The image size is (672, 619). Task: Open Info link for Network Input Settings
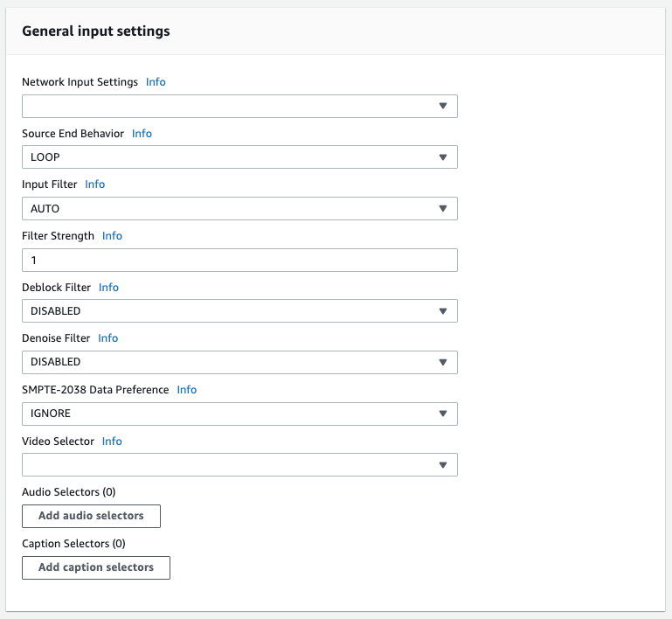[x=156, y=82]
